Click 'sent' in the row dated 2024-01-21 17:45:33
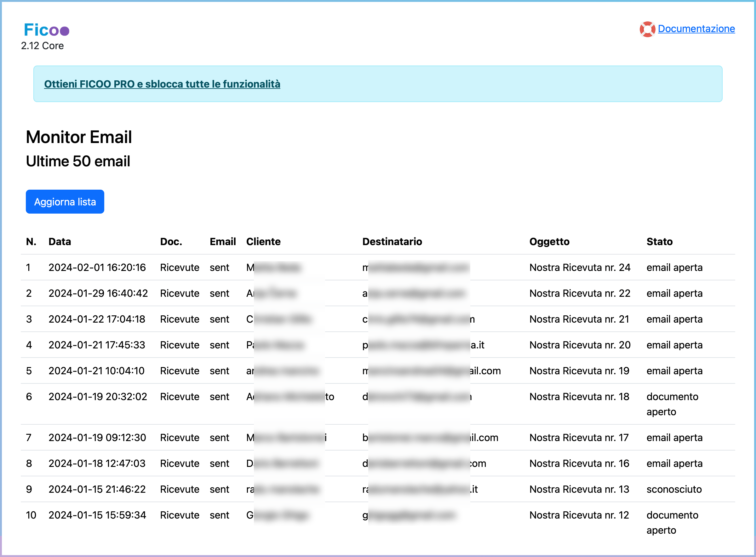 (x=220, y=345)
